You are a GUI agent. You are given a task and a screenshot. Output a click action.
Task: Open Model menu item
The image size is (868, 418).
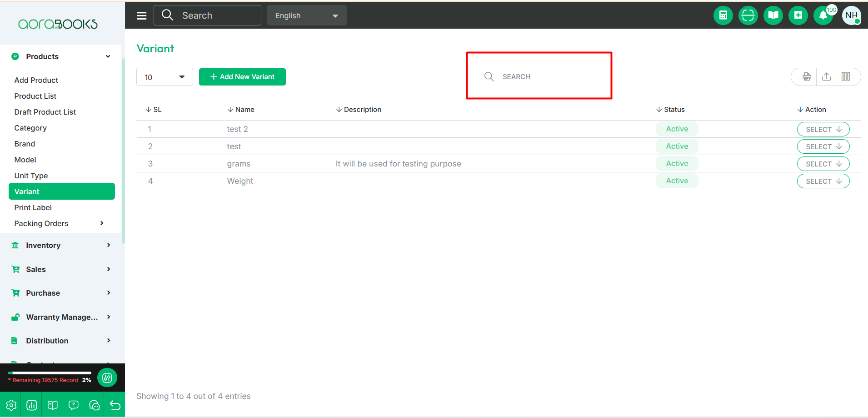25,160
